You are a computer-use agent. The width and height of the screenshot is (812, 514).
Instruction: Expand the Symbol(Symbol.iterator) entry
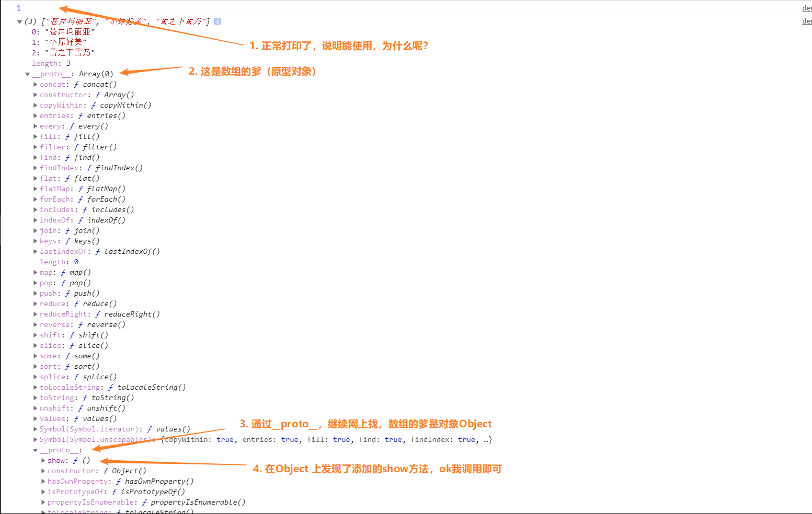pyautogui.click(x=35, y=429)
